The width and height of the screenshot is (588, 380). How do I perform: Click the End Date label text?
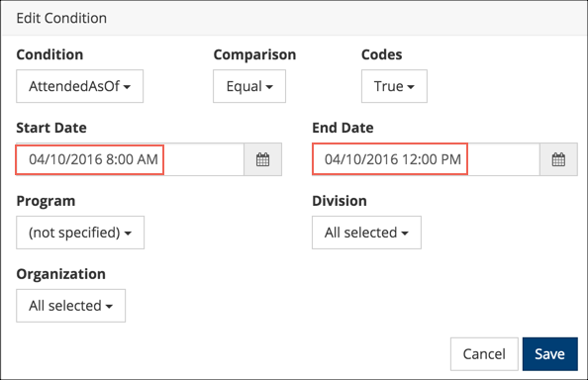tap(343, 128)
